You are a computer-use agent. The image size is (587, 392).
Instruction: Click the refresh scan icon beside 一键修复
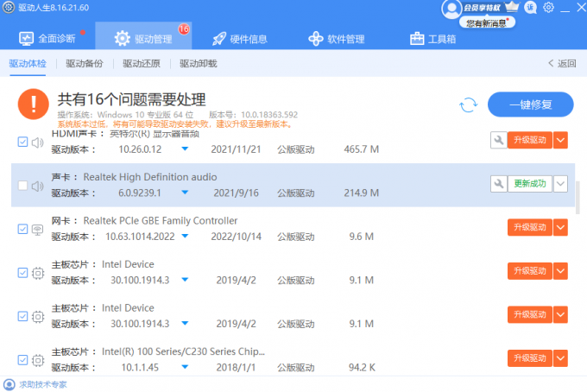(x=469, y=105)
